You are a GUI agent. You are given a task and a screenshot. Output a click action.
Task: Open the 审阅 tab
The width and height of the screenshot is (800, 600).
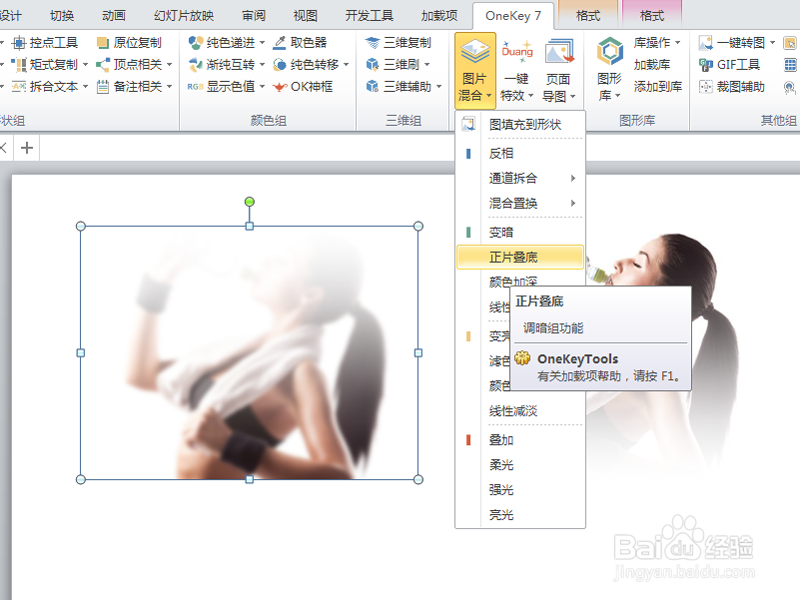(254, 16)
